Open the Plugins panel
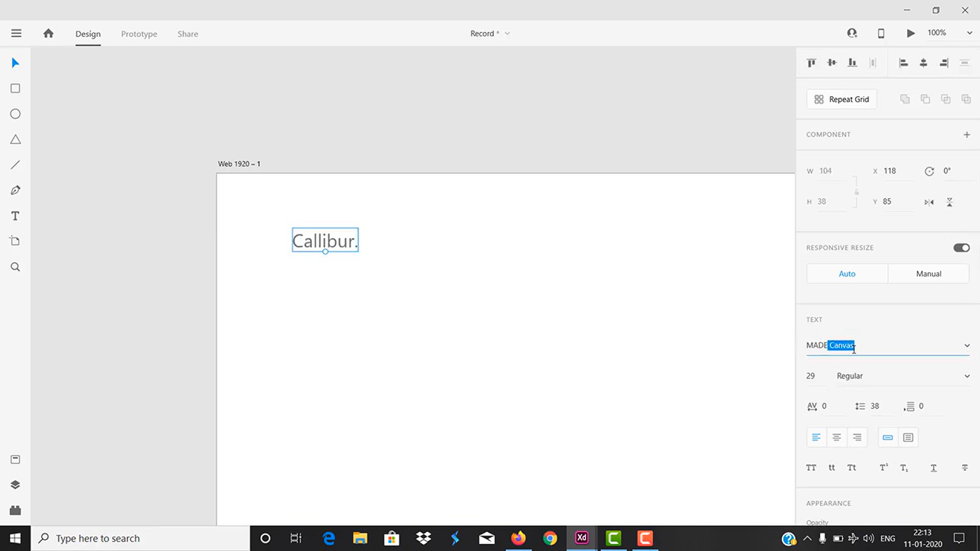 pyautogui.click(x=15, y=510)
